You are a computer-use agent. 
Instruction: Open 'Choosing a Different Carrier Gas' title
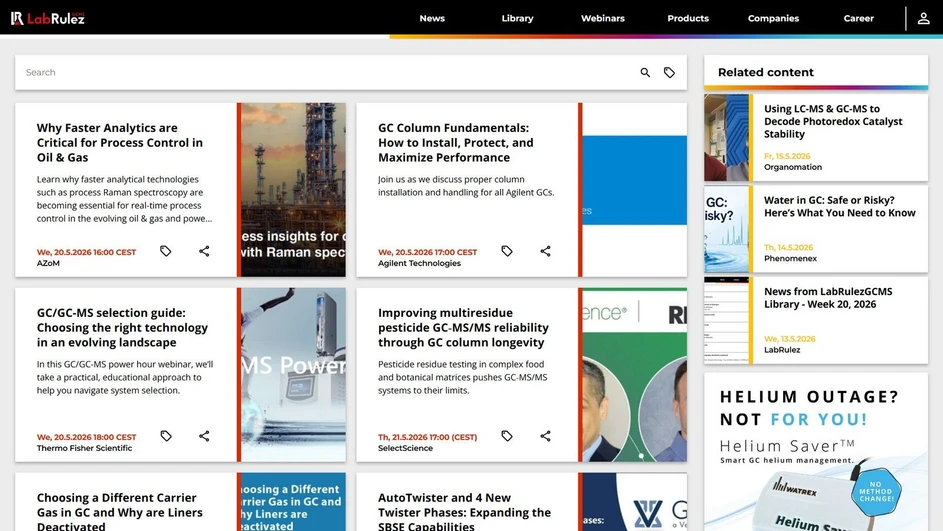(x=120, y=511)
